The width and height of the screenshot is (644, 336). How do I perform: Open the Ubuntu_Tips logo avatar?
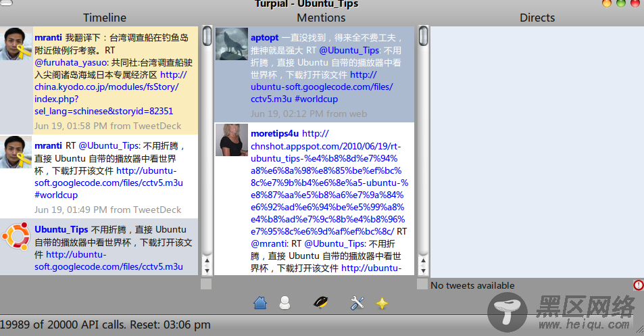coord(16,236)
